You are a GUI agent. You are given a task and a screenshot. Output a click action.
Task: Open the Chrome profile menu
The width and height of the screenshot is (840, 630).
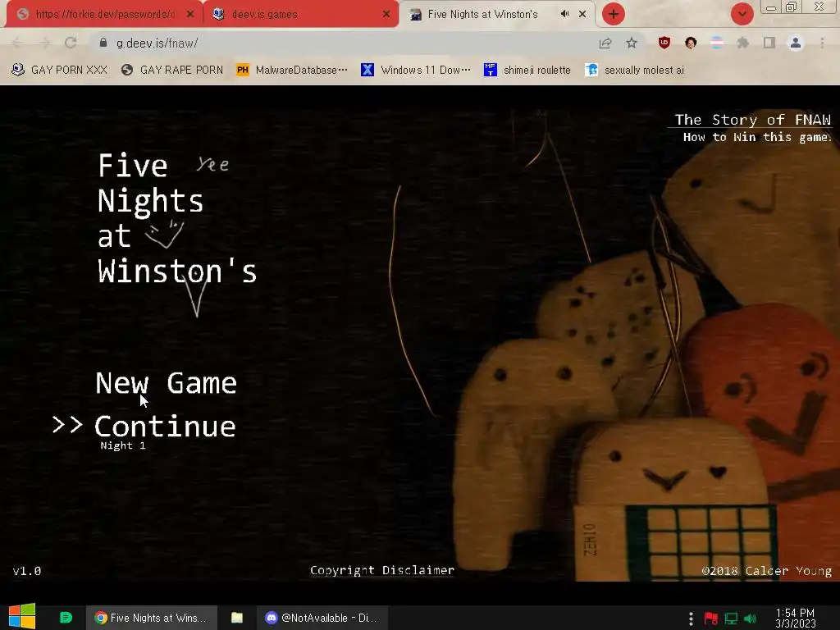pos(796,43)
